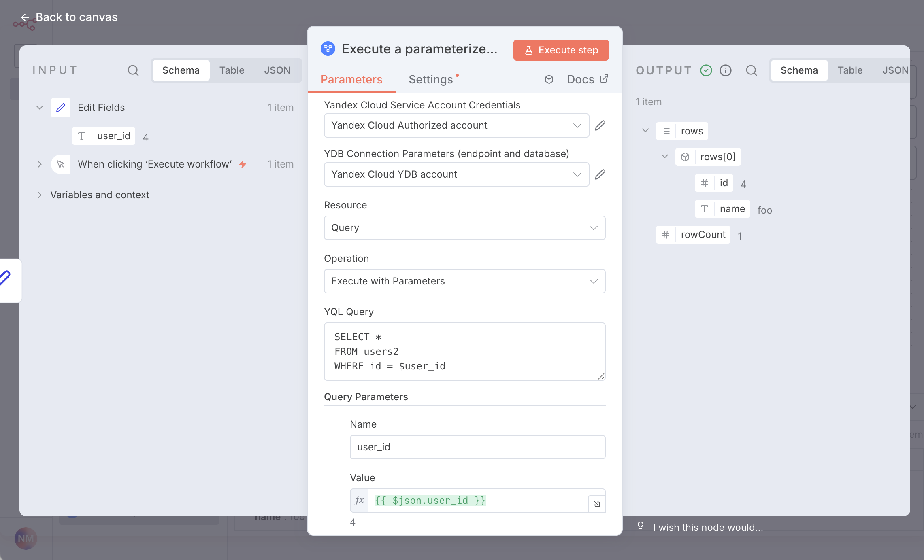
Task: Click the info icon beside OUTPUT
Action: click(x=726, y=70)
